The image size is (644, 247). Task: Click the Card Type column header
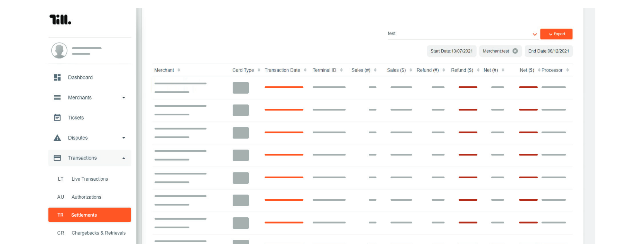[243, 70]
